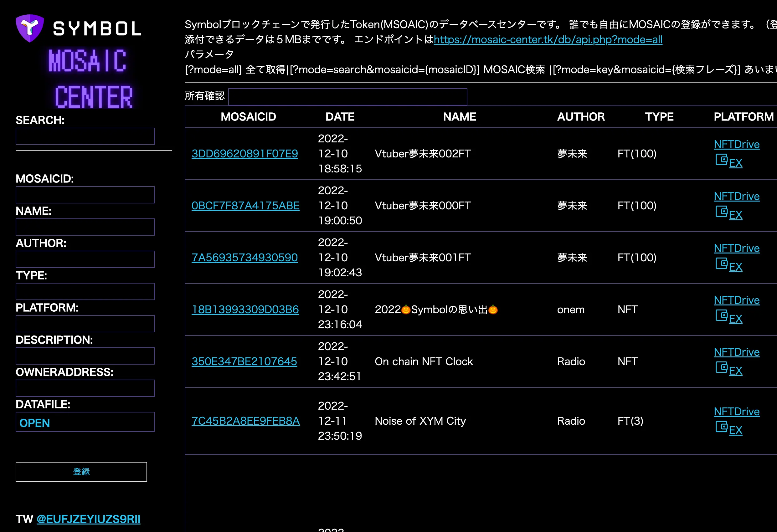
Task: Click the author cell onem
Action: point(571,310)
